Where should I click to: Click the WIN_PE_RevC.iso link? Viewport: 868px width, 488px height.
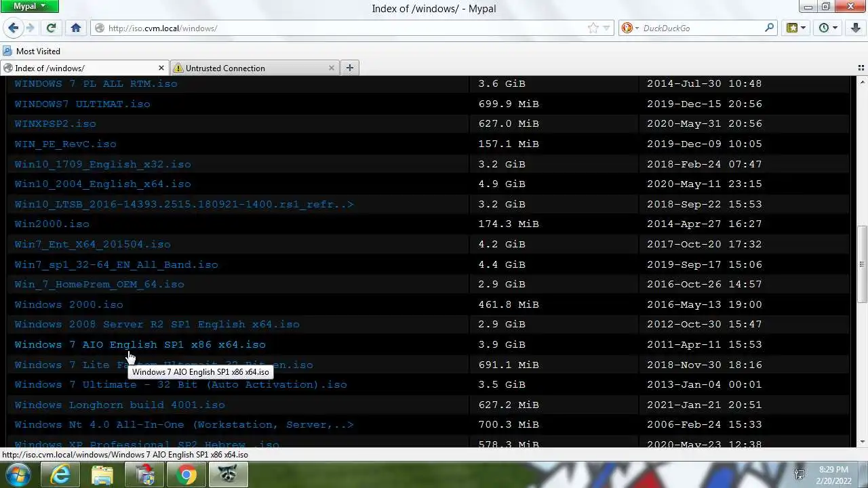click(x=66, y=144)
